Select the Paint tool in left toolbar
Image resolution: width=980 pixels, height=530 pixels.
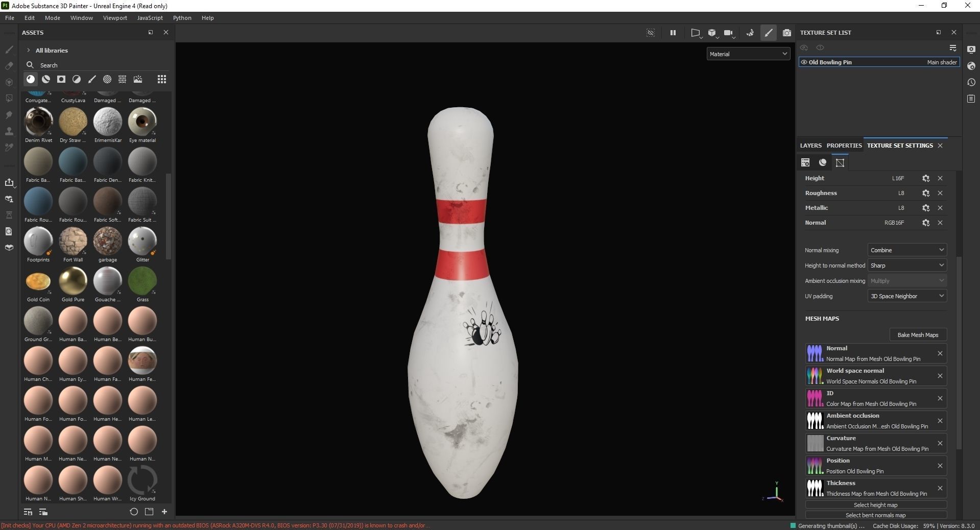[9, 50]
